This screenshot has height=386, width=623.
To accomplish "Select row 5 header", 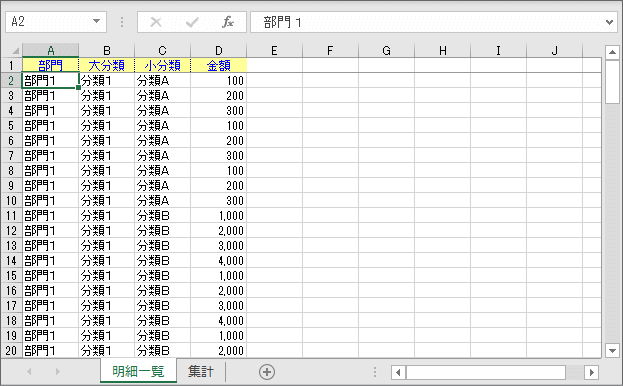I will pos(11,125).
